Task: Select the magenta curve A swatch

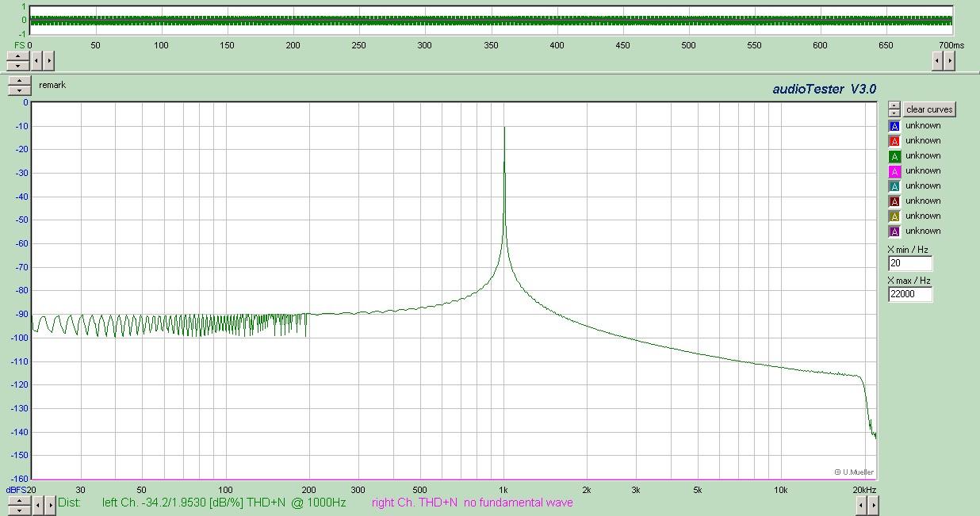Action: pyautogui.click(x=894, y=171)
